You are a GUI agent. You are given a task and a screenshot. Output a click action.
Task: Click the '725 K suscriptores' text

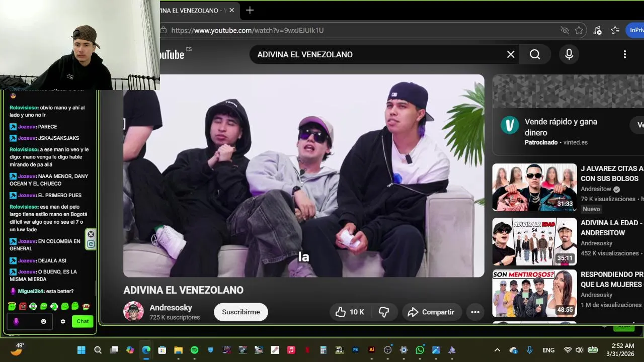(x=175, y=317)
